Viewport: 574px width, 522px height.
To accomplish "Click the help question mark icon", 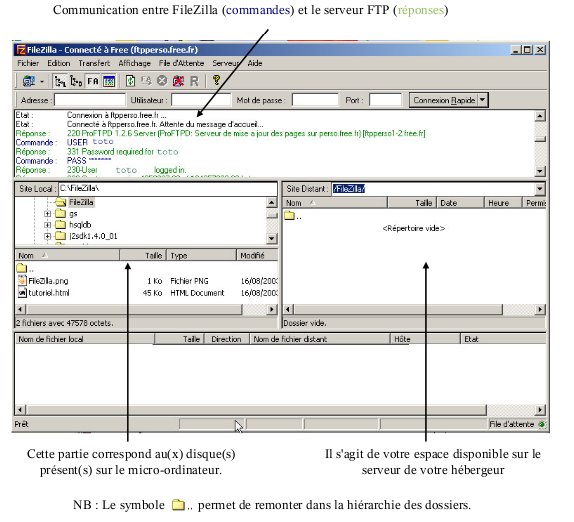I will coord(216,81).
